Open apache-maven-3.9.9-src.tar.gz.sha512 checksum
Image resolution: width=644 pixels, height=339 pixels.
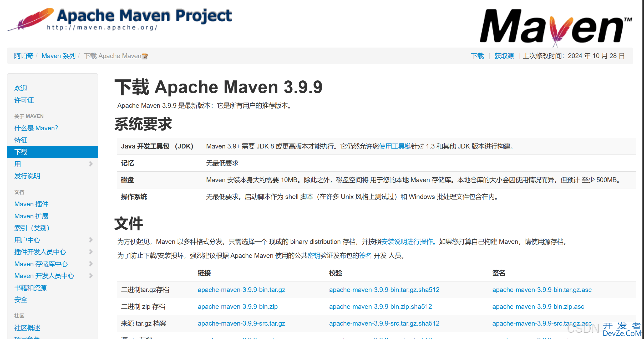click(384, 323)
